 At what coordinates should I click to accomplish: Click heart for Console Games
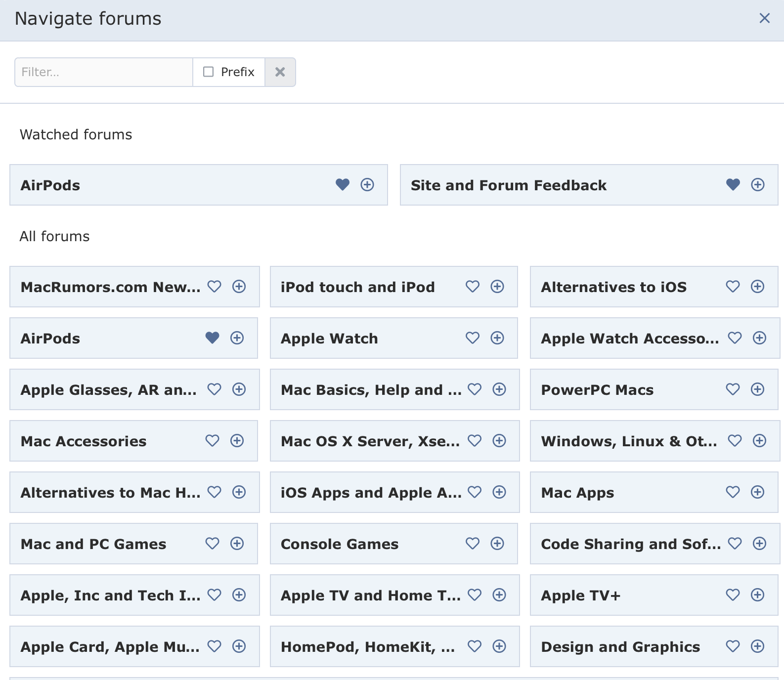[x=473, y=544]
